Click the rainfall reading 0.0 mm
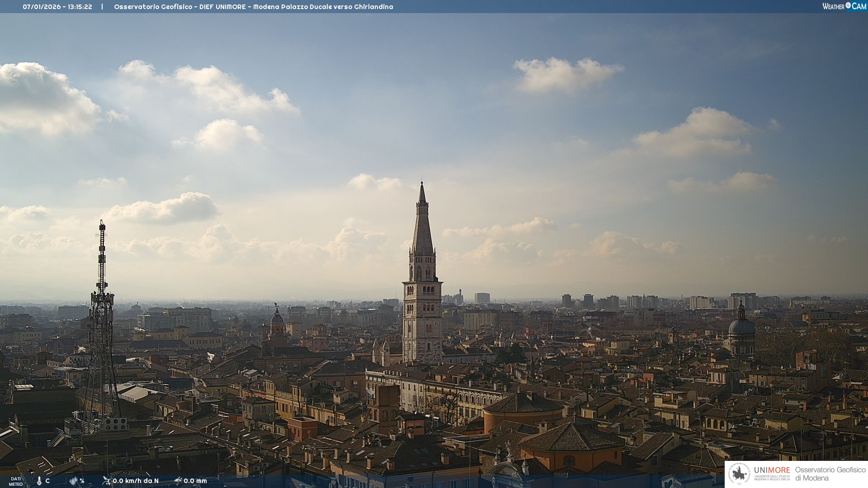Screen dimensions: 868x488 pos(195,481)
